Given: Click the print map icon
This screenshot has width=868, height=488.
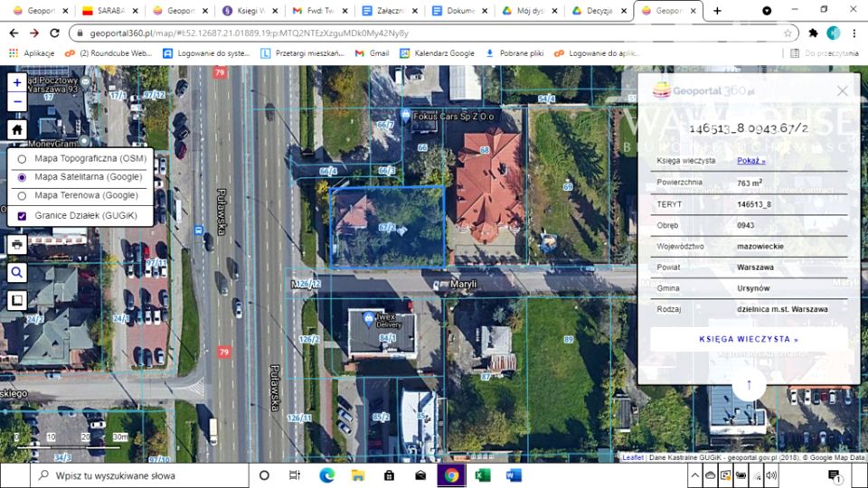Looking at the screenshot, I should (17, 245).
